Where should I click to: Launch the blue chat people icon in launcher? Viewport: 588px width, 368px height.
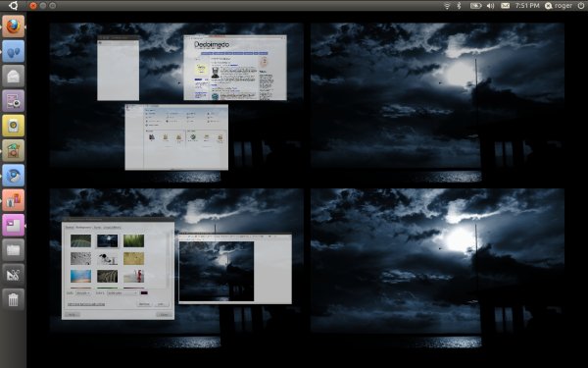tap(13, 51)
